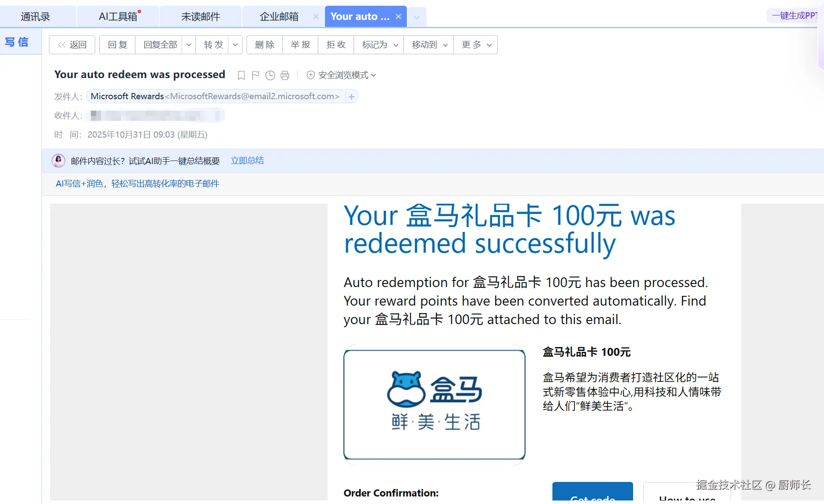Open the 回复全部 dropdown arrow
The image size is (824, 504).
pos(189,45)
